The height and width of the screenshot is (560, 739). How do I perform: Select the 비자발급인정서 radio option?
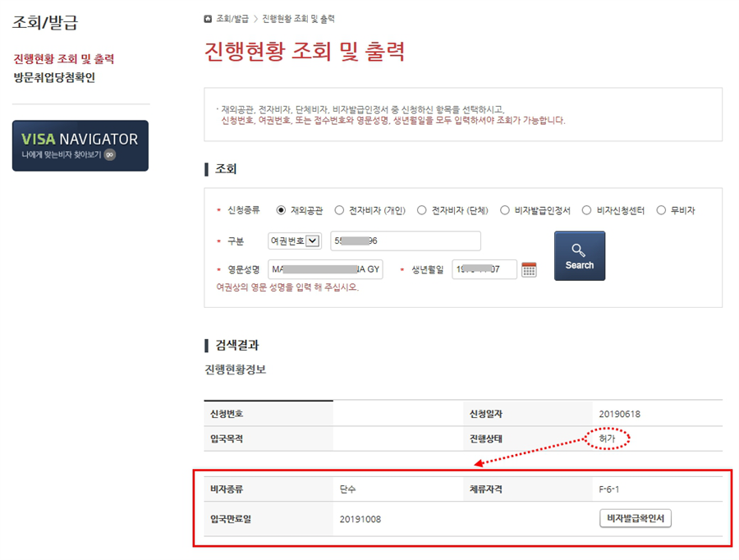[505, 210]
